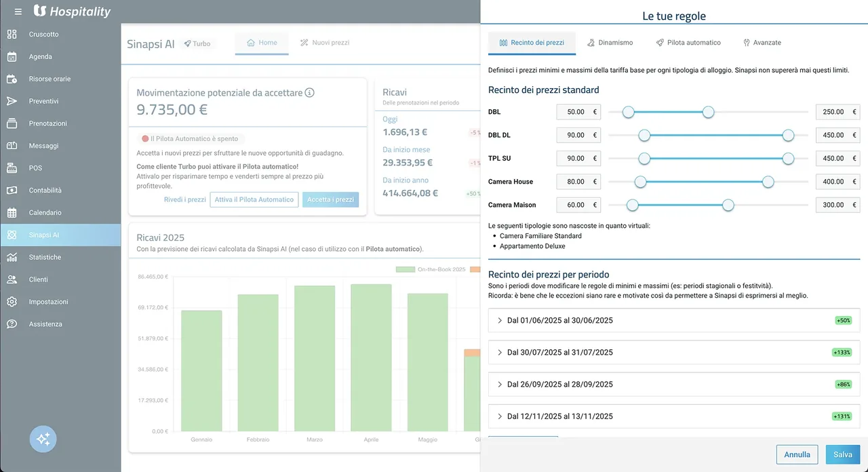Click the +50% badge on June period
This screenshot has height=472, width=868.
[843, 320]
